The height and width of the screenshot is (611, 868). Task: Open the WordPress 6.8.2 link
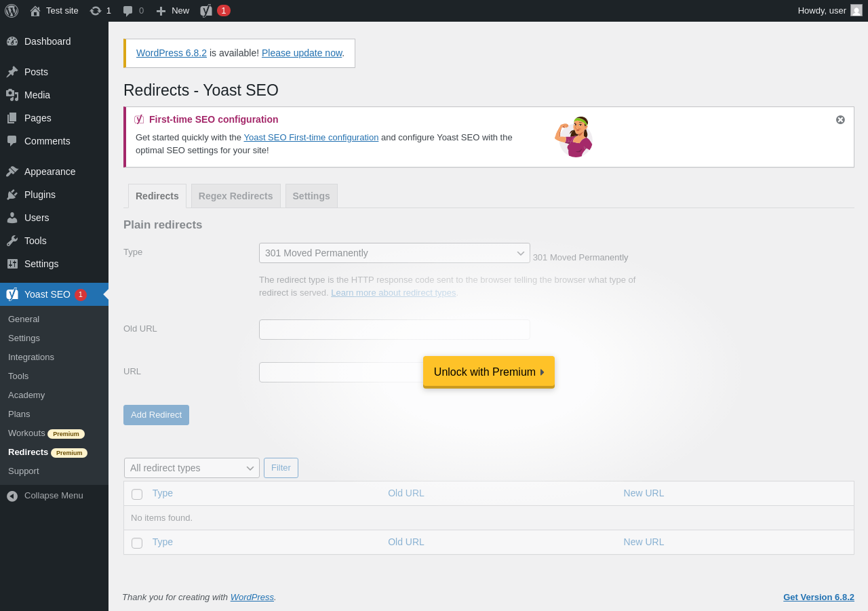coord(172,53)
